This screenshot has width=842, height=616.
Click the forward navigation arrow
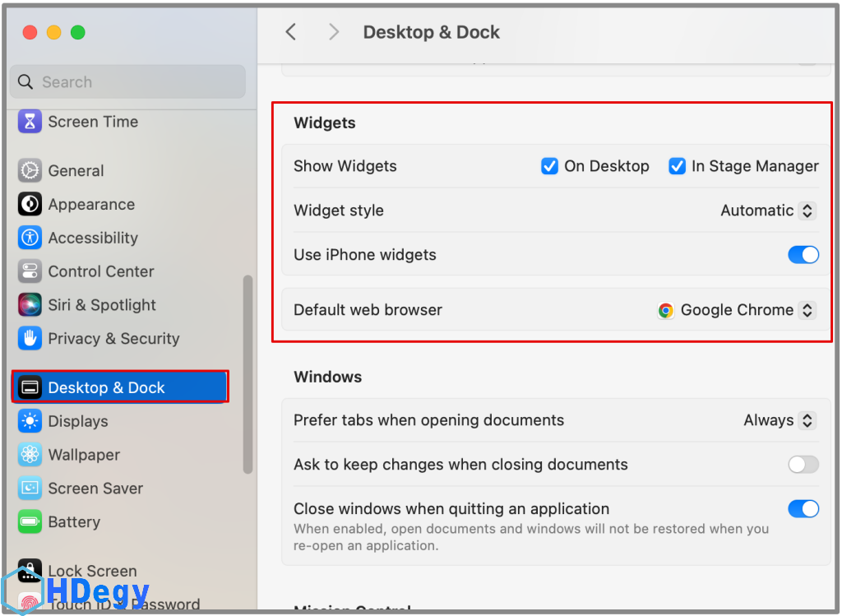click(333, 32)
